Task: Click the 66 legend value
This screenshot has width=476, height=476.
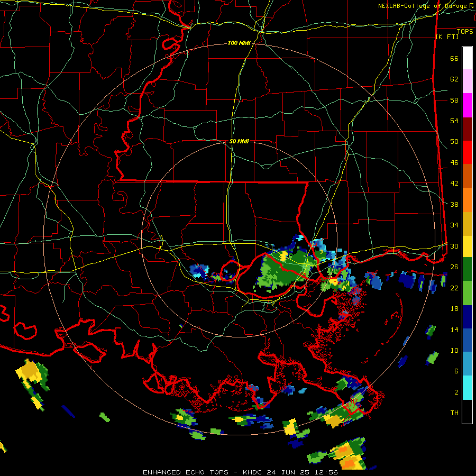Action: [x=454, y=58]
